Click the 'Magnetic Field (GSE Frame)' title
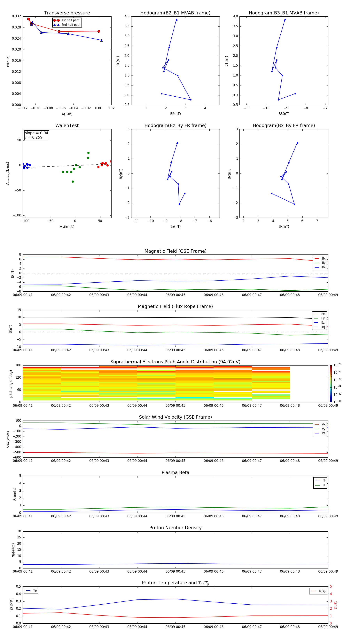 tap(175, 251)
